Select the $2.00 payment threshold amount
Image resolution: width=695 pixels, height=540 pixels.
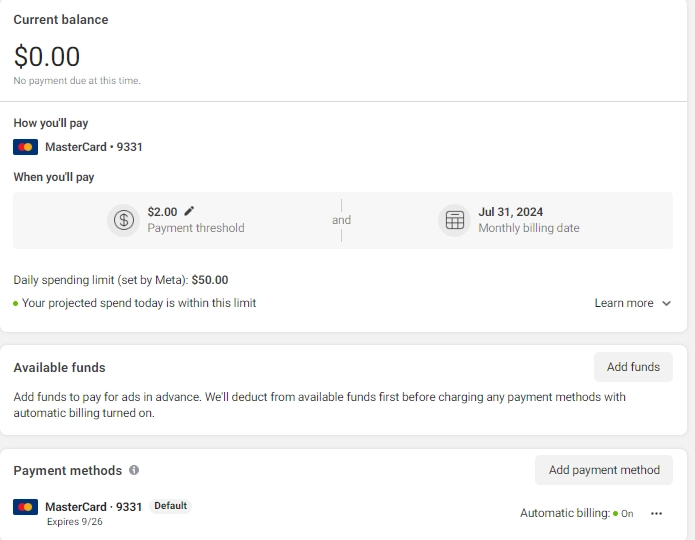coord(162,212)
